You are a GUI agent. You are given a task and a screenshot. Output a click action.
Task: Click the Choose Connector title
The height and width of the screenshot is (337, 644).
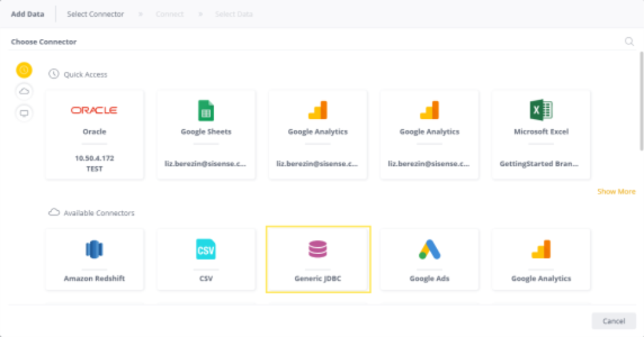[43, 42]
